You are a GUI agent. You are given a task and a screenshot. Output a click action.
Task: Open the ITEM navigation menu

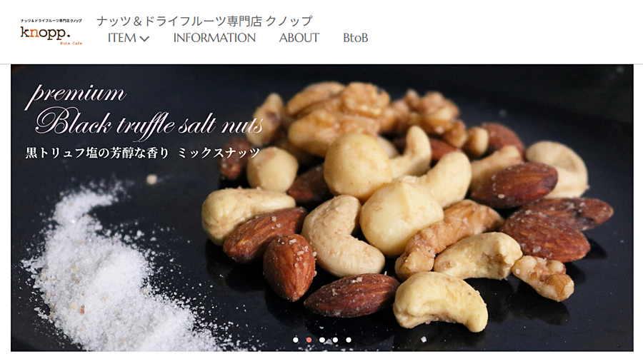click(128, 38)
